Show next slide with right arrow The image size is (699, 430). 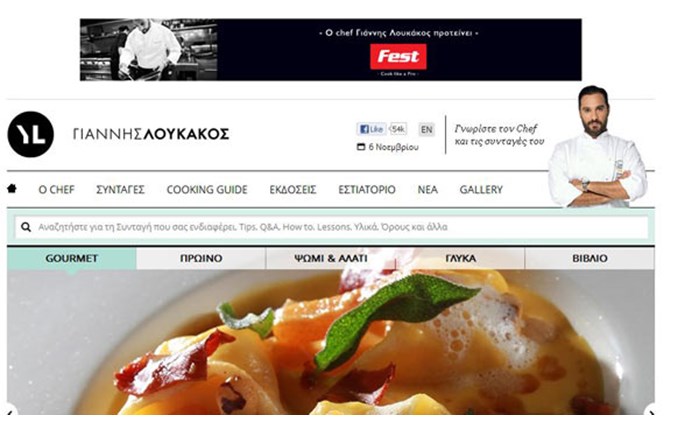[x=650, y=410]
